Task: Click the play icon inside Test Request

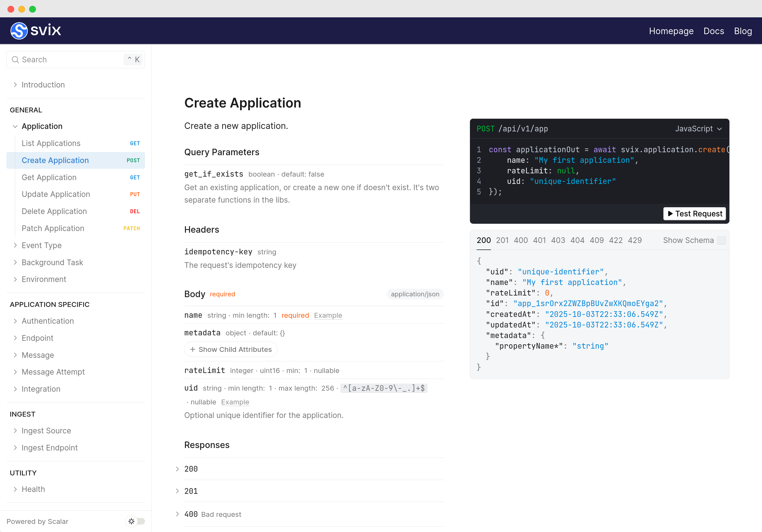Action: pyautogui.click(x=671, y=214)
